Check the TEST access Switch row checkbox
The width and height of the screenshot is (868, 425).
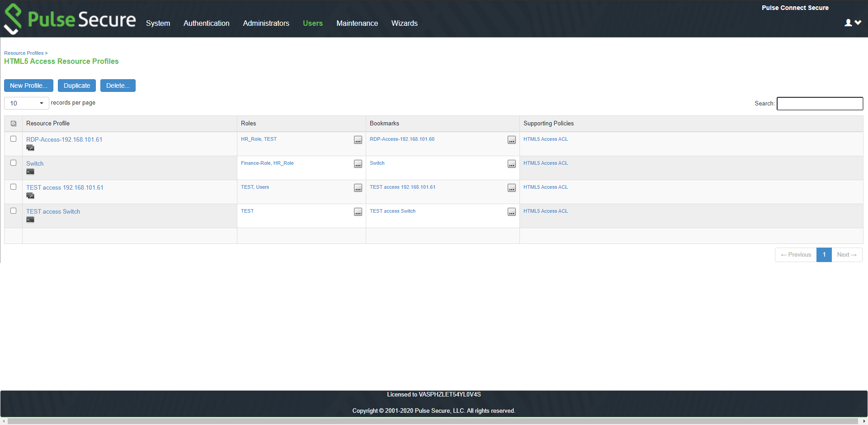[x=14, y=211]
